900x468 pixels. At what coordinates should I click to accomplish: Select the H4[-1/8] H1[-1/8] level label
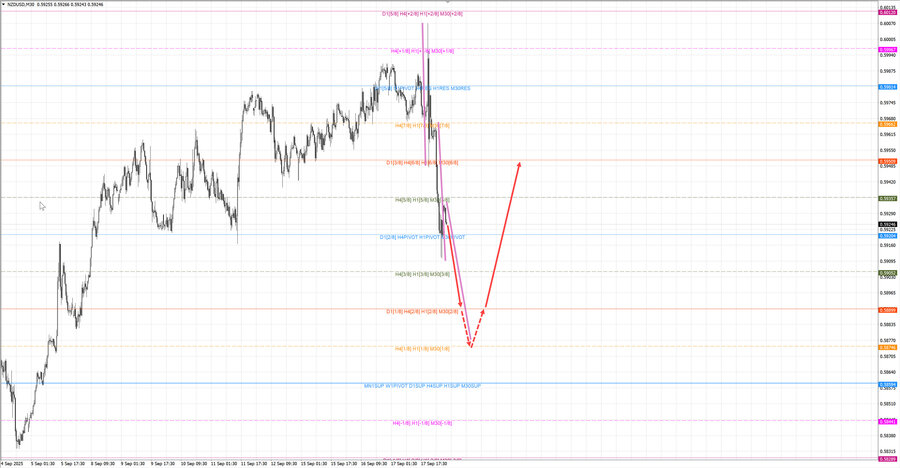click(x=422, y=423)
